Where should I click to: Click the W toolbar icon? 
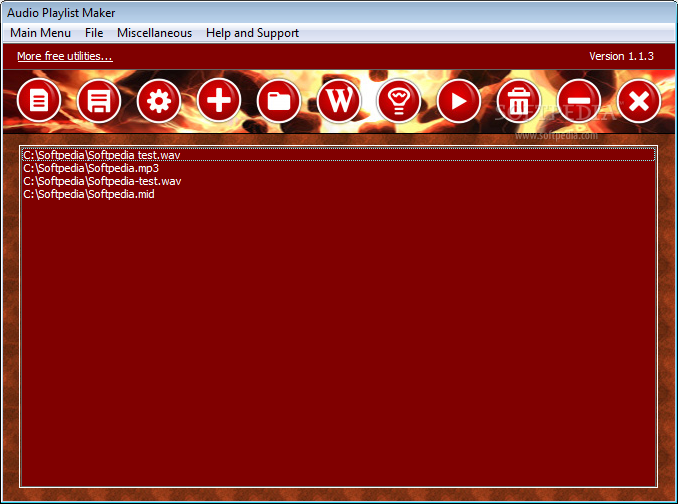pyautogui.click(x=339, y=101)
